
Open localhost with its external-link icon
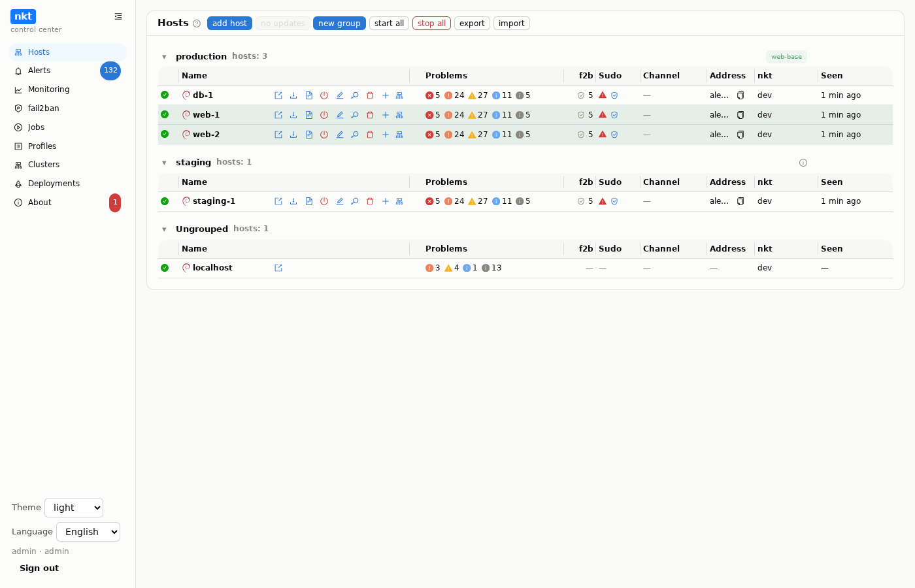pyautogui.click(x=278, y=268)
